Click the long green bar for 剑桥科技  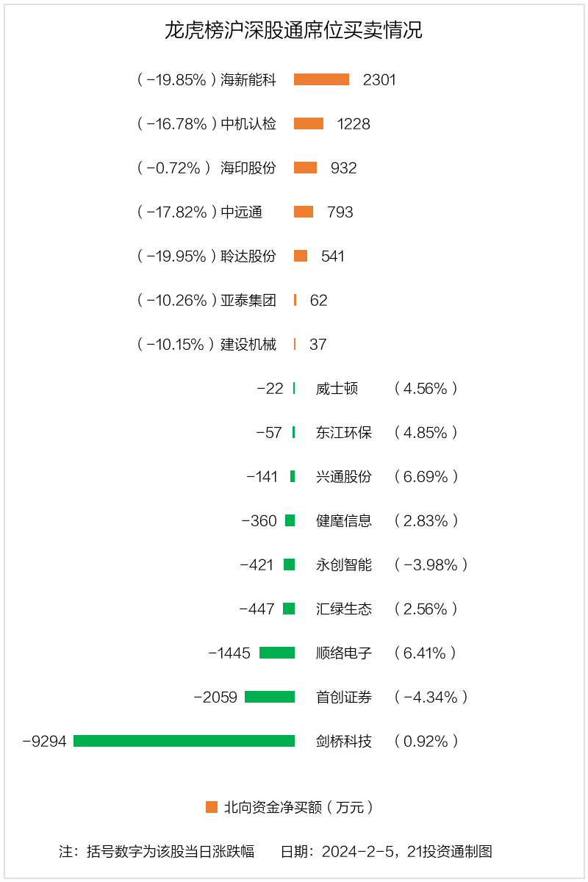coord(184,741)
